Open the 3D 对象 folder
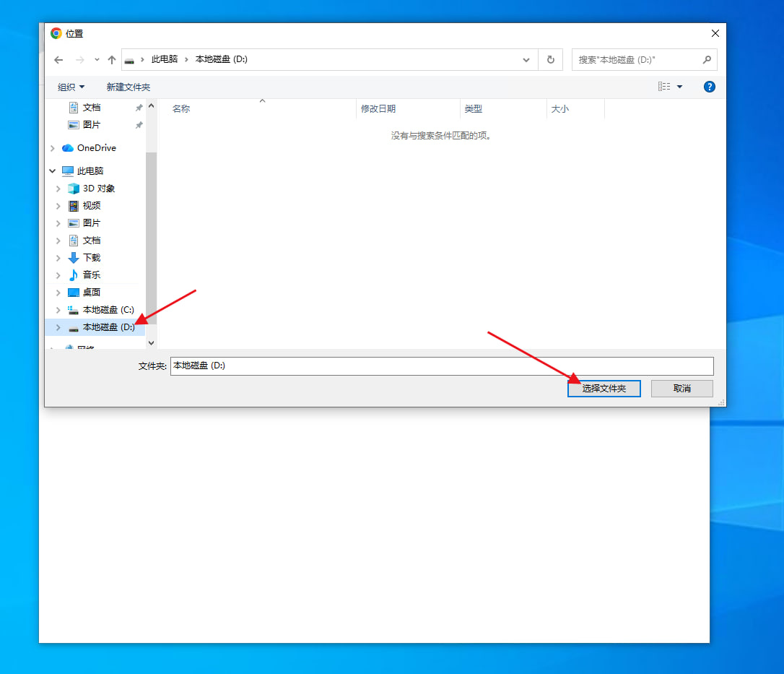 pos(98,189)
